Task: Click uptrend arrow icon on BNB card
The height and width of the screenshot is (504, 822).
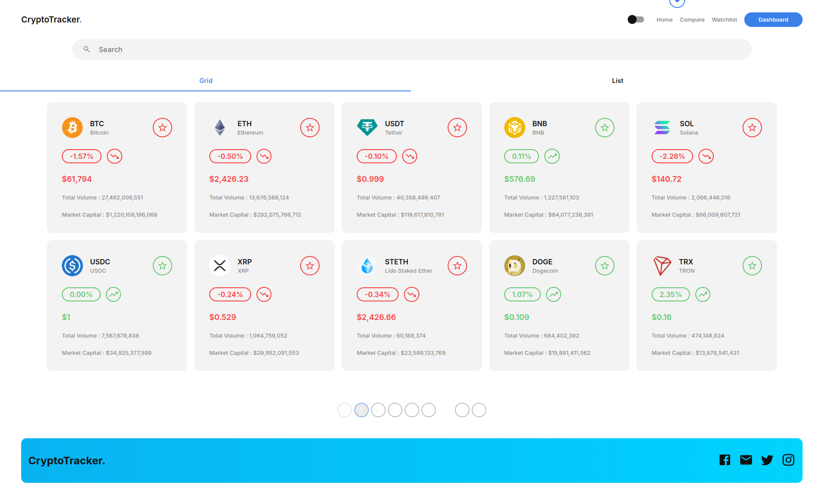Action: point(552,156)
